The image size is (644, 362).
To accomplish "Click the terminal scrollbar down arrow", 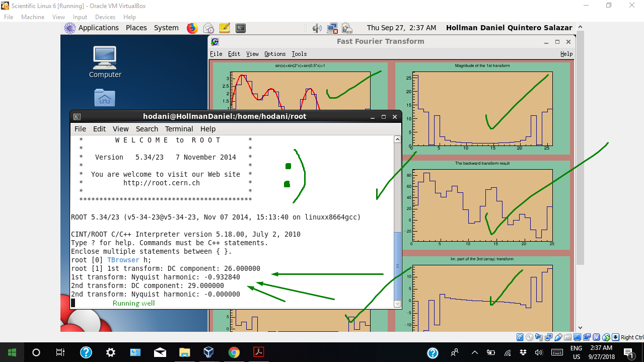I will click(397, 304).
